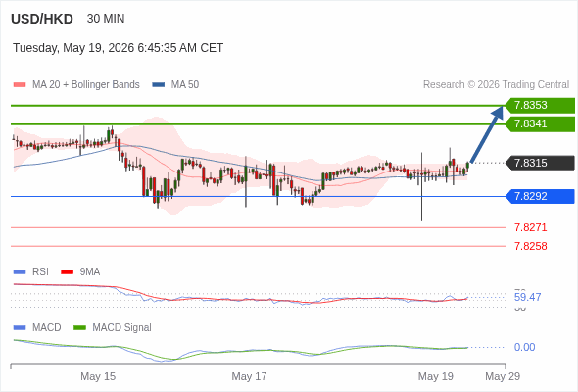
Task: Click the 7.8258 support value
Action: pos(530,246)
